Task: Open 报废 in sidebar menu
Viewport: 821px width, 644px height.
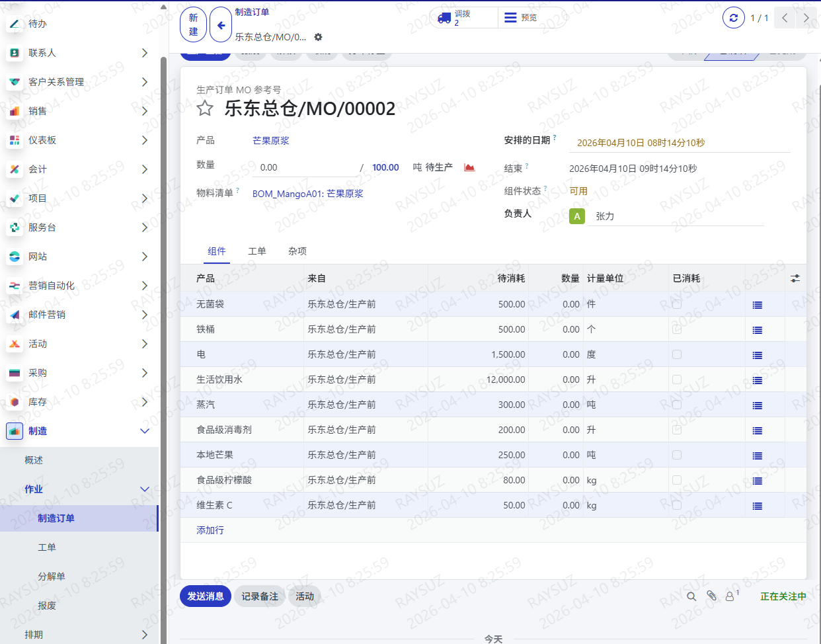Action: 47,606
